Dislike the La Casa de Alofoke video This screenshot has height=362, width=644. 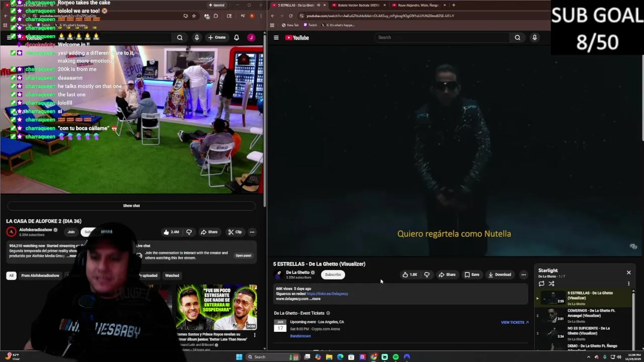(189, 232)
